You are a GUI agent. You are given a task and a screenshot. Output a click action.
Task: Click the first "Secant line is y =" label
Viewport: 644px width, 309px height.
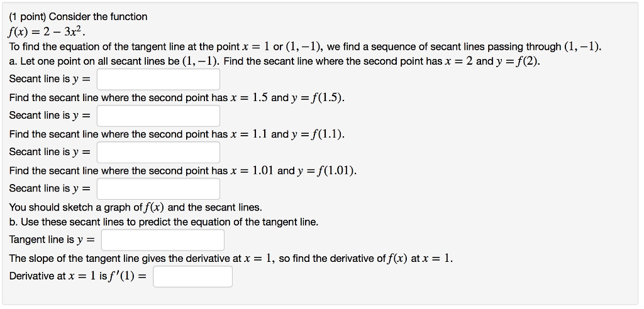tap(50, 79)
